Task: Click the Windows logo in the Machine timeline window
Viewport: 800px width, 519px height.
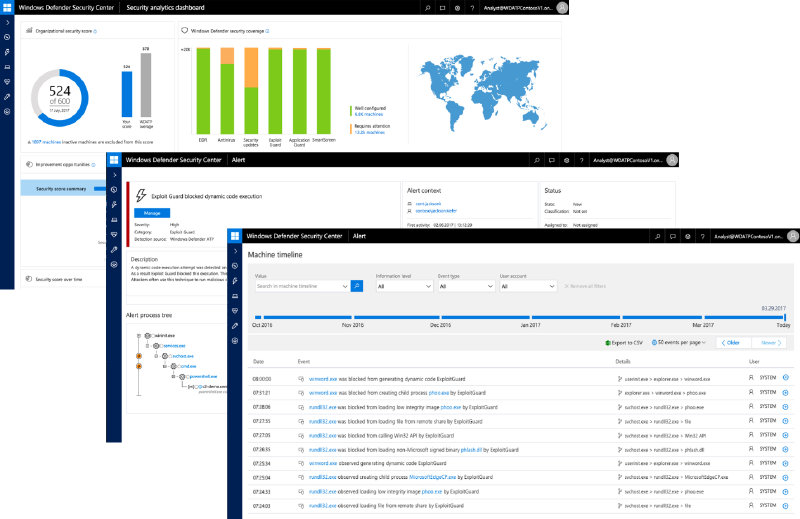Action: [x=236, y=236]
